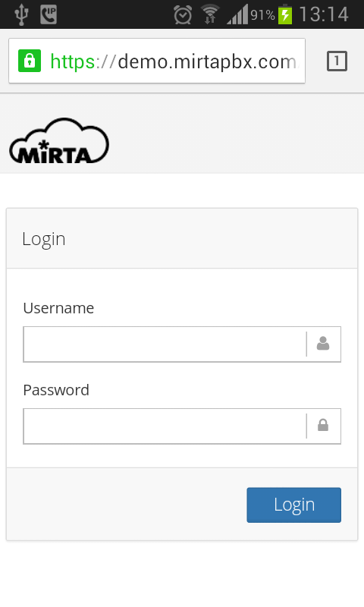Click the blue Login button
The width and height of the screenshot is (364, 607).
pos(294,505)
